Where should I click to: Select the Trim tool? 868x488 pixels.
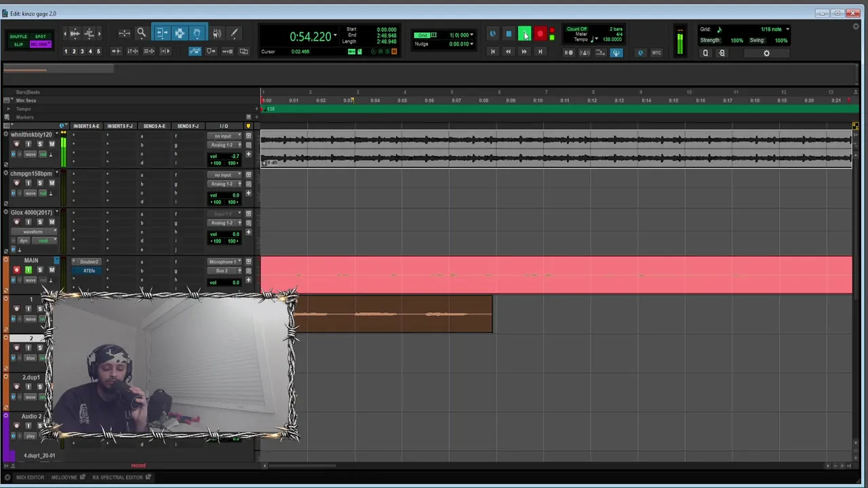click(x=162, y=33)
